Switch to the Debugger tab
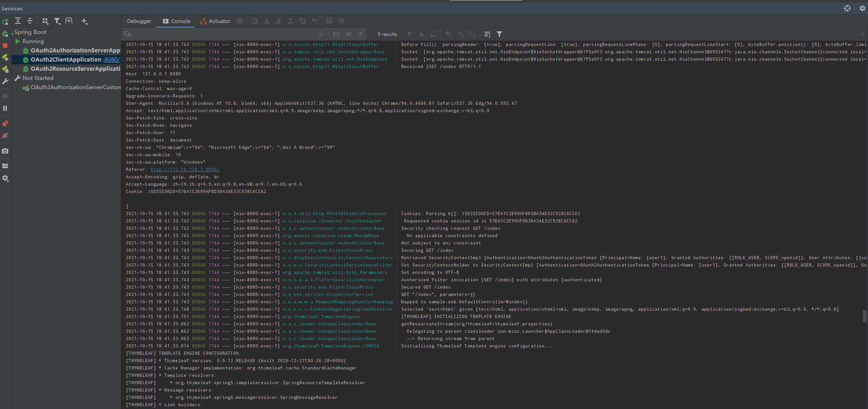The width and height of the screenshot is (868, 409). (139, 21)
